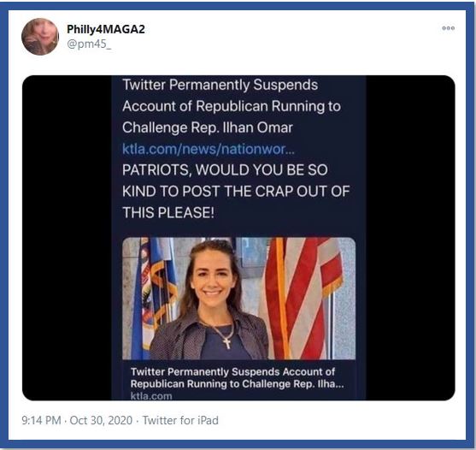Click the 9:14 PM timestamp
The image size is (476, 450).
point(41,421)
